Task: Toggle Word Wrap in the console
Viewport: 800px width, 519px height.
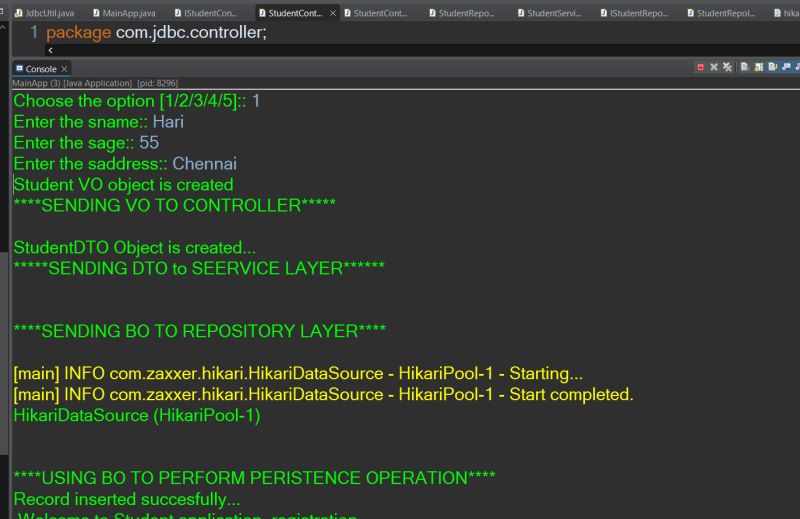Action: tap(773, 68)
